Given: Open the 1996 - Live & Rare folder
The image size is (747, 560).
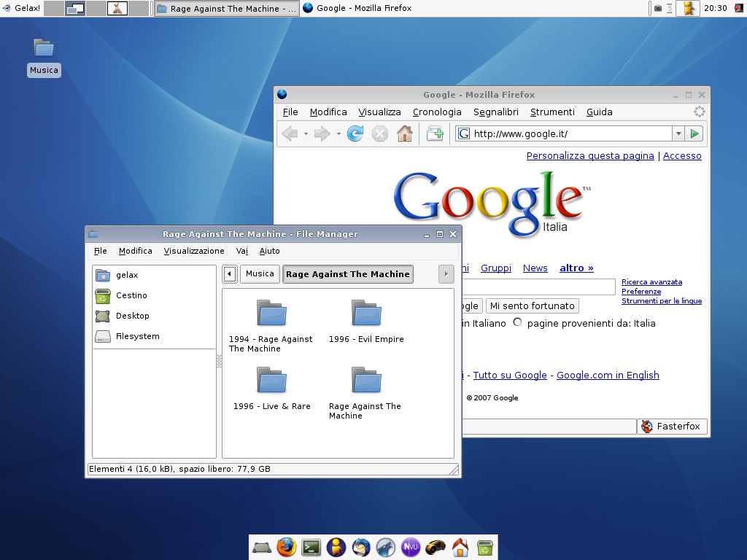Looking at the screenshot, I should [x=271, y=389].
